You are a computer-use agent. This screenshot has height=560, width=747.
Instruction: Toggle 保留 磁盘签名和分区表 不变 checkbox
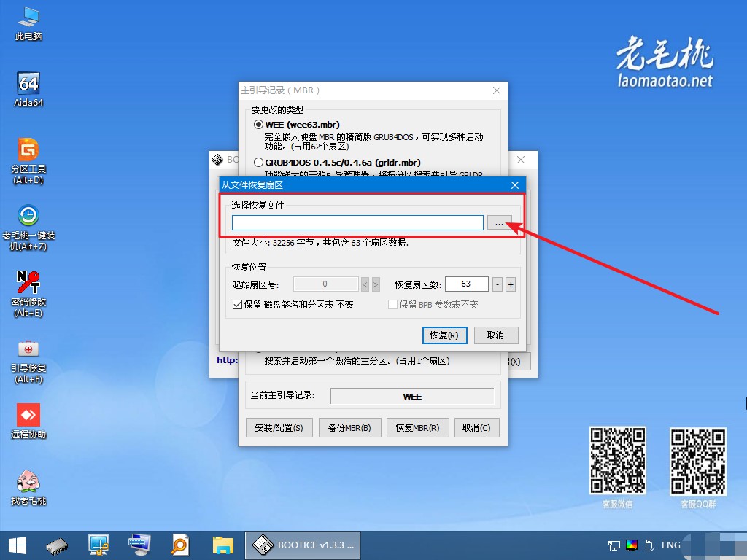point(237,305)
